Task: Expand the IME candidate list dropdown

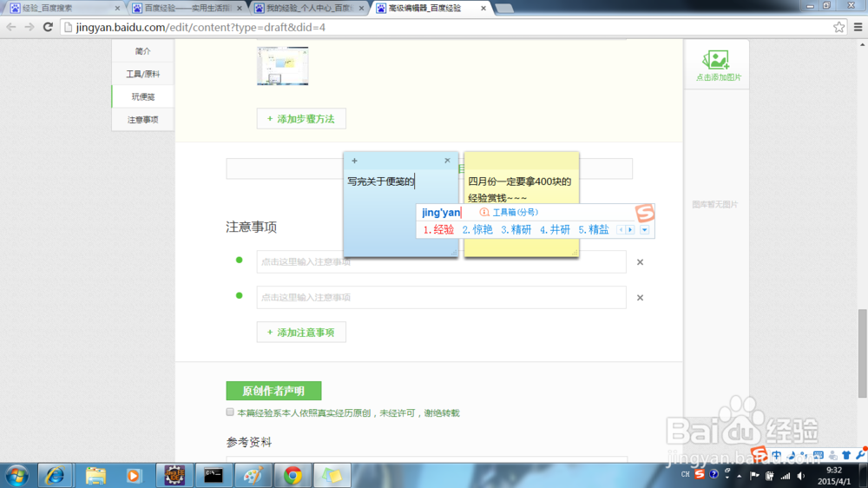Action: pos(644,230)
